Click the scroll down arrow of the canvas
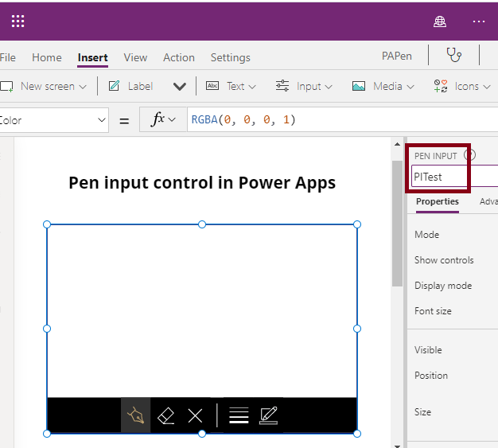Screen dimensions: 498x448 coord(397,446)
